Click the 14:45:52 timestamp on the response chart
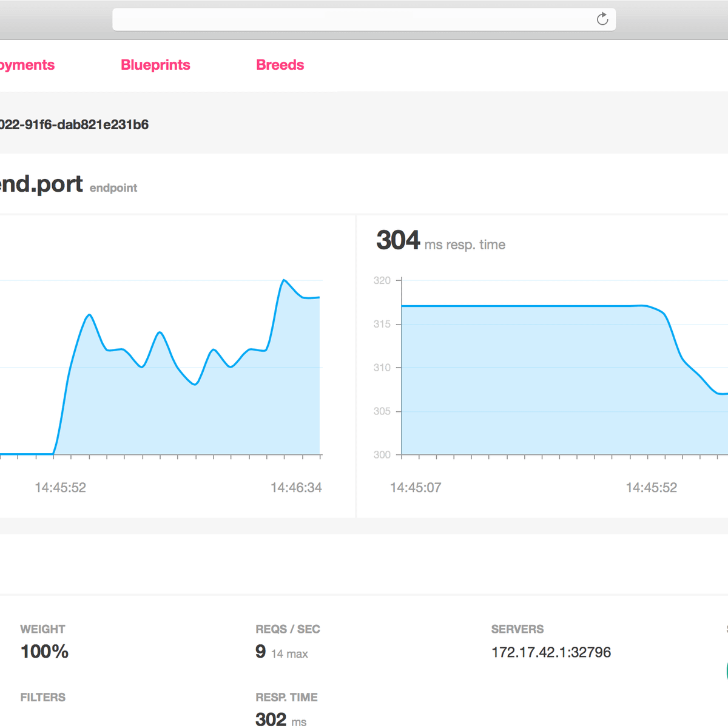728x728 pixels. coord(652,488)
